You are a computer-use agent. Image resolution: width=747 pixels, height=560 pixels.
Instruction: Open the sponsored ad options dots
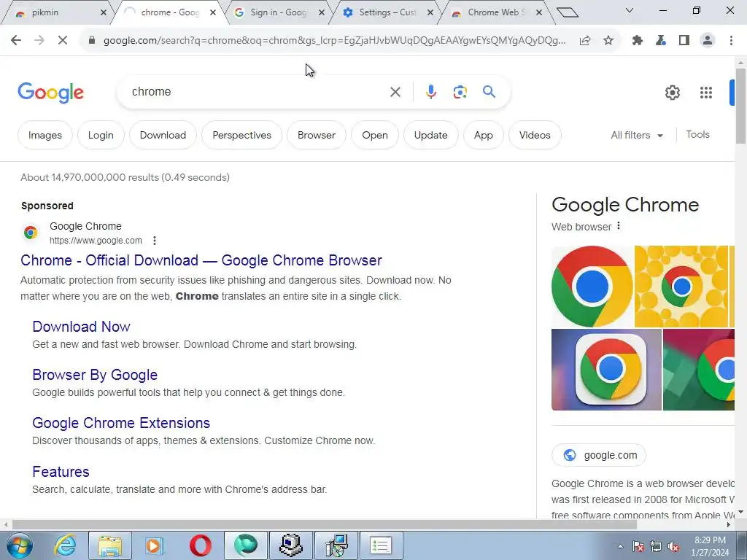(155, 241)
